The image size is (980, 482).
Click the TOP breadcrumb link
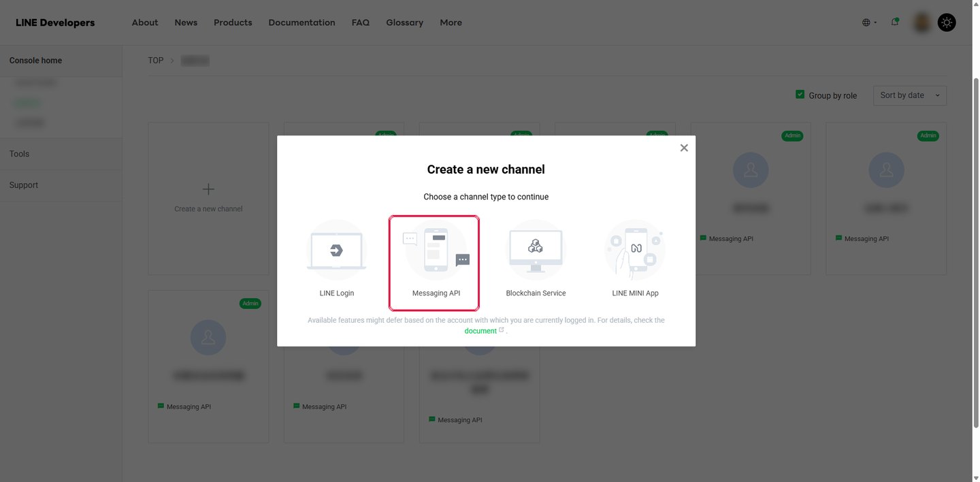click(x=156, y=61)
